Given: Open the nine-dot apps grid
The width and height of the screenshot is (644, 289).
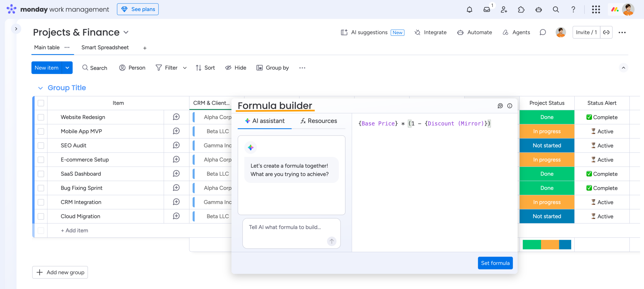Looking at the screenshot, I should click(596, 10).
